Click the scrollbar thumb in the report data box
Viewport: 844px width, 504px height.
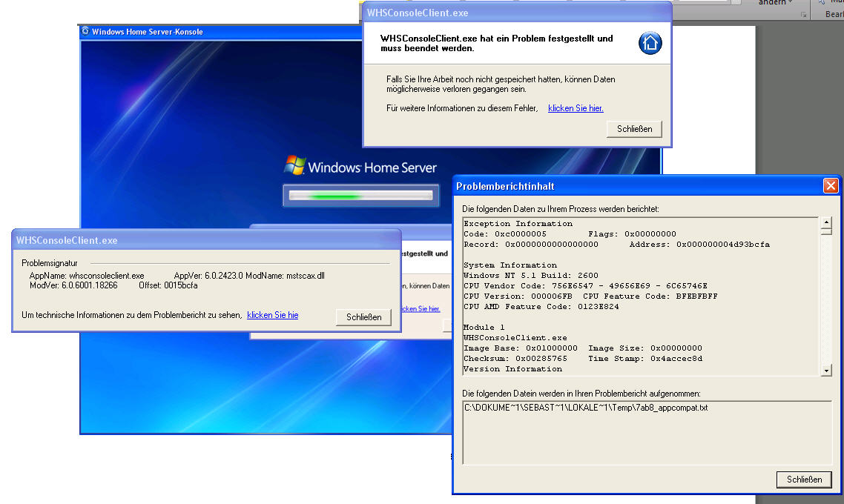[826, 231]
